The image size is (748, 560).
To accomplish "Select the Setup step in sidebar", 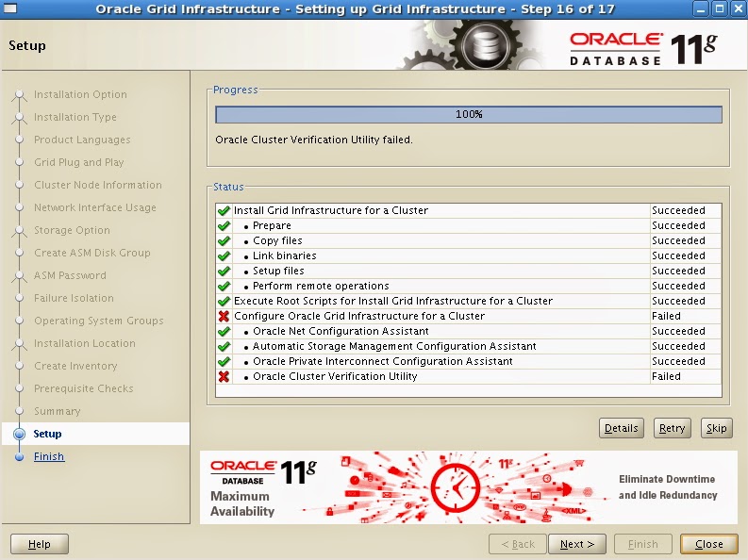I will [47, 434].
